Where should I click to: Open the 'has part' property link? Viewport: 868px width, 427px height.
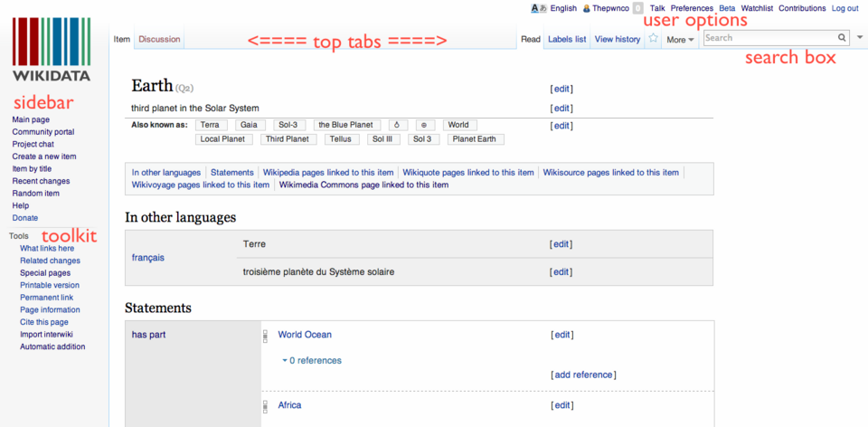pyautogui.click(x=148, y=335)
